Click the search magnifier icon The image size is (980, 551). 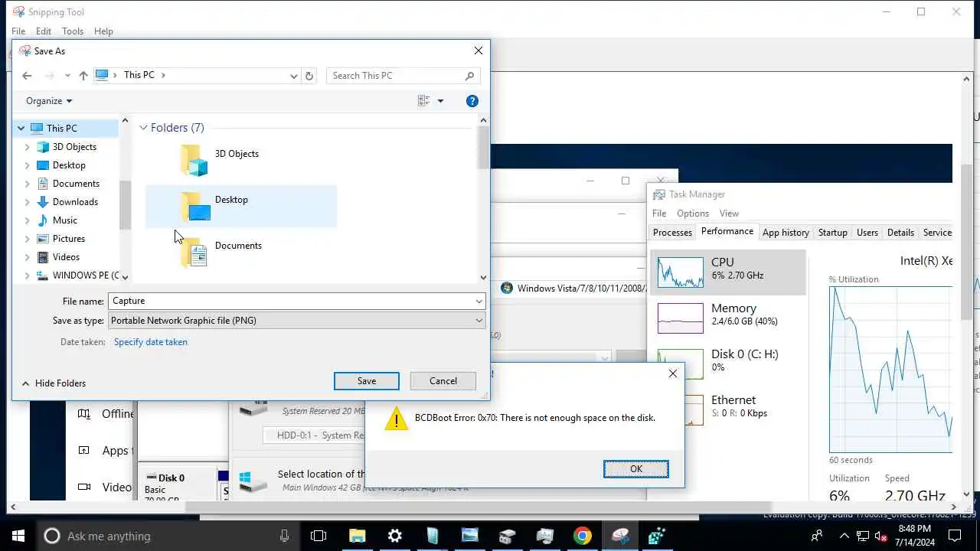470,76
